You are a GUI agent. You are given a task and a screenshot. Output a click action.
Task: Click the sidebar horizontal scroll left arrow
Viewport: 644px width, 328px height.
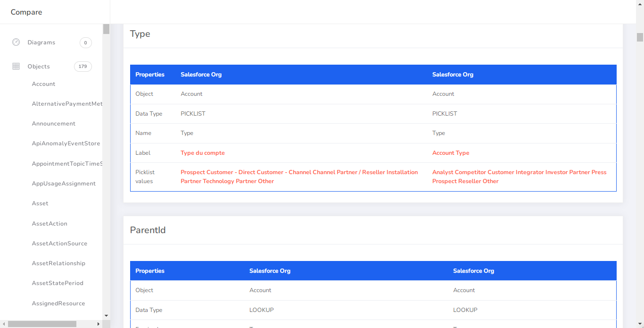coord(4,324)
